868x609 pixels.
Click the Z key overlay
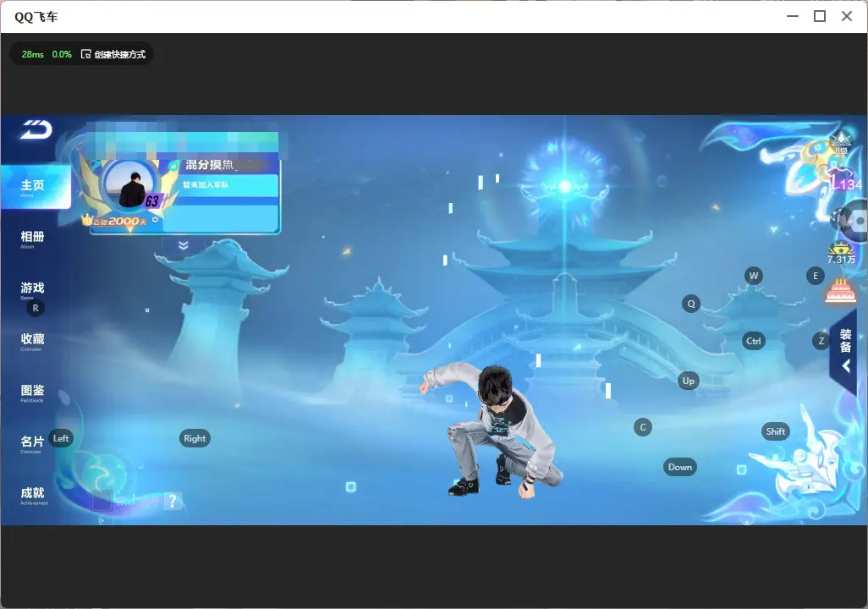821,341
